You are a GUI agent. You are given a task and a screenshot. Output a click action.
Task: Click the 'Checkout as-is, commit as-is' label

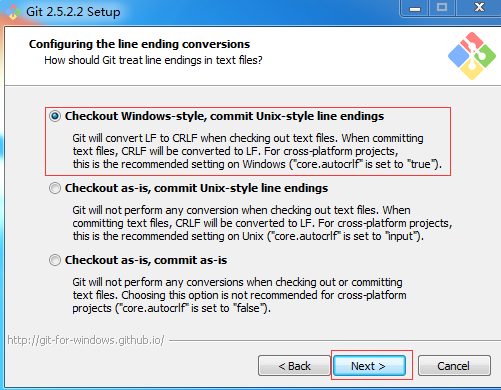click(x=146, y=260)
